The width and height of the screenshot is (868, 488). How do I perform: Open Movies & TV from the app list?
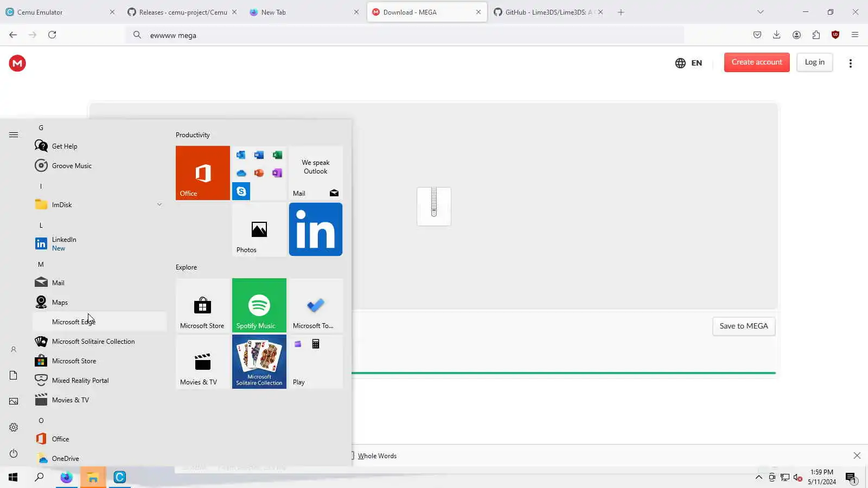(100, 400)
